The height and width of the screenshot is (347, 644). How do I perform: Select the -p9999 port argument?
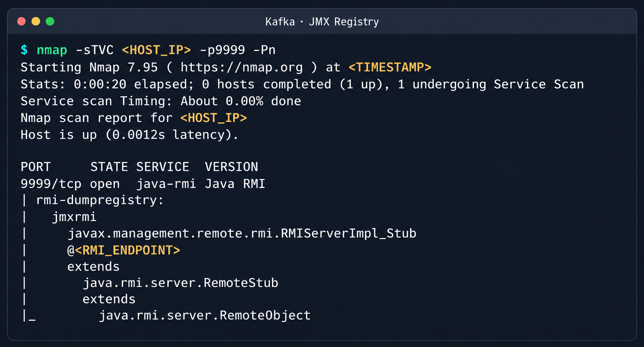(222, 50)
